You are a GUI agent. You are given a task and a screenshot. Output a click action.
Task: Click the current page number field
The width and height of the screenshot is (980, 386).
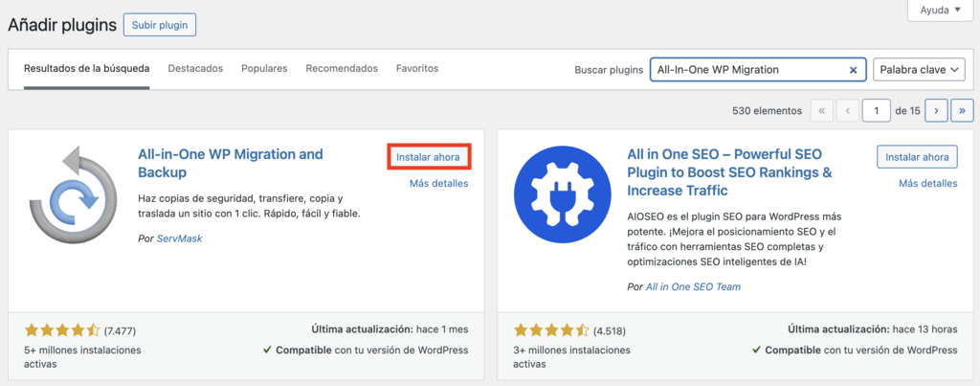(x=876, y=111)
